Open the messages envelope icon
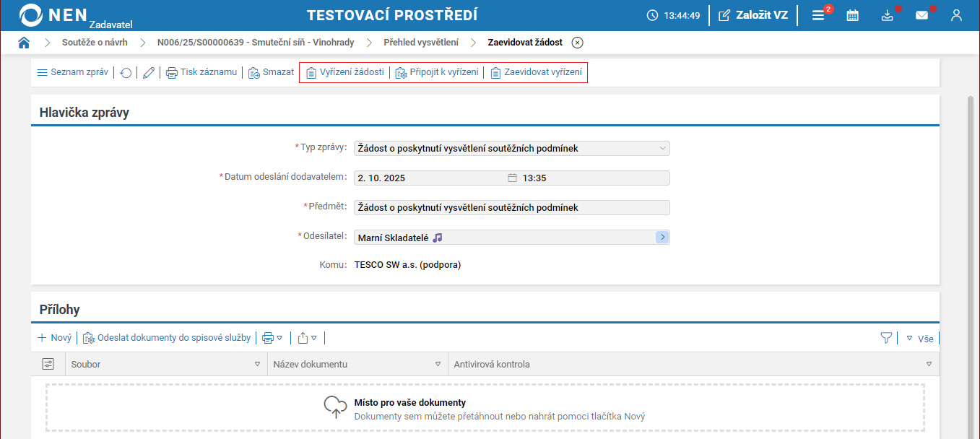This screenshot has width=980, height=439. pyautogui.click(x=922, y=15)
